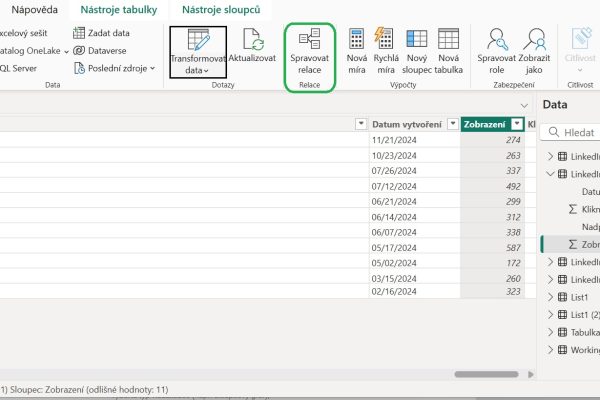The width and height of the screenshot is (600, 400).
Task: Select the Zobrazení column header
Action: coord(484,124)
